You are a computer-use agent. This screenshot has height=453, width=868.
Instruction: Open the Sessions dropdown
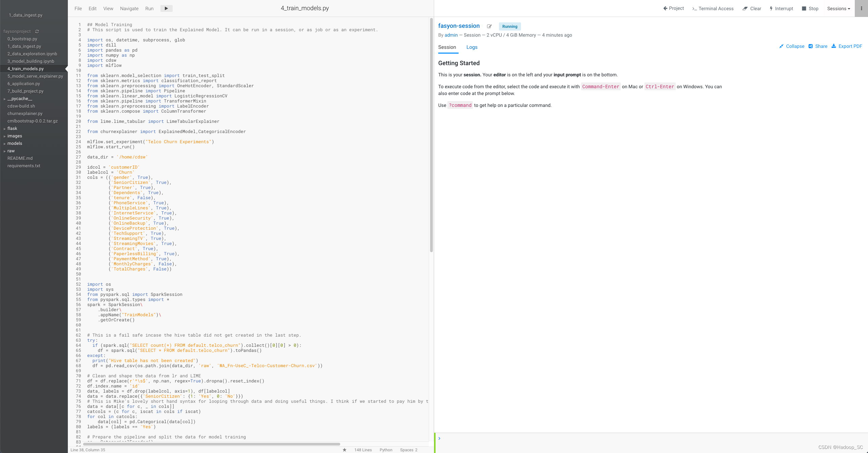click(x=838, y=8)
